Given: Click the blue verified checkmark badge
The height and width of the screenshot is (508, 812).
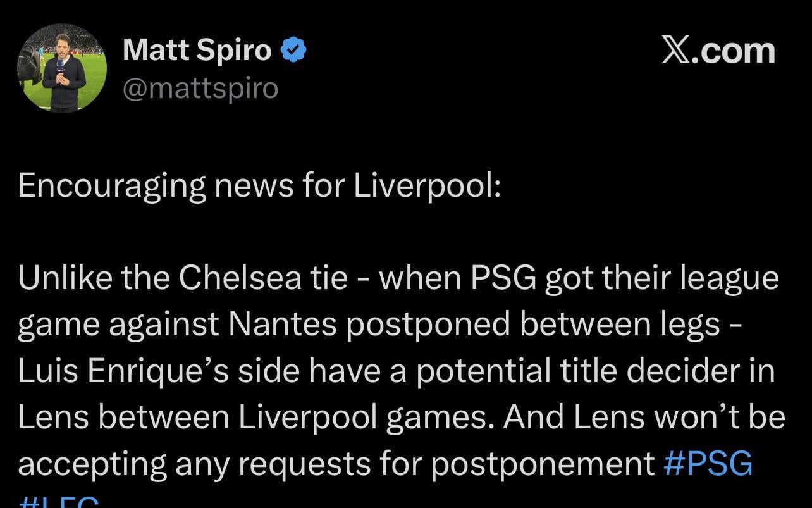Looking at the screenshot, I should [x=293, y=50].
